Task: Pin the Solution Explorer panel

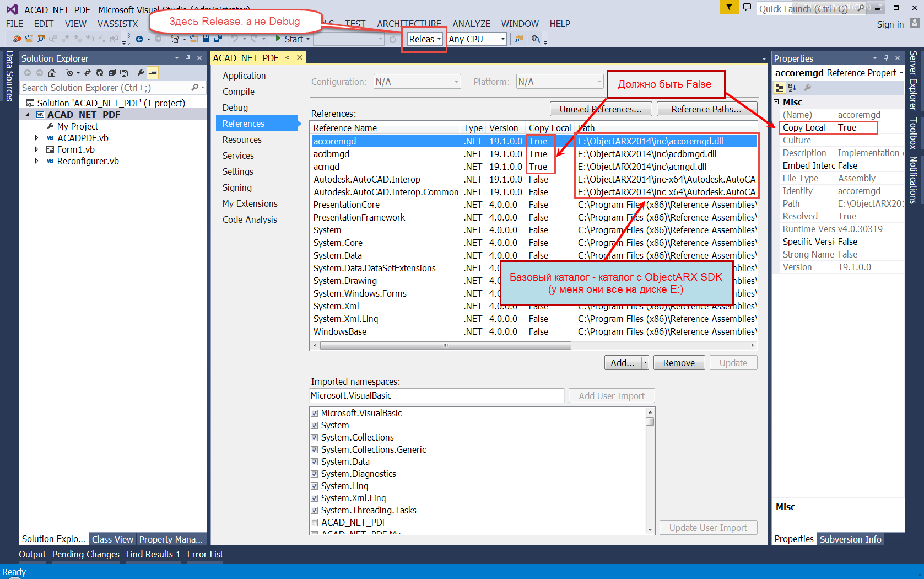Action: click(188, 58)
